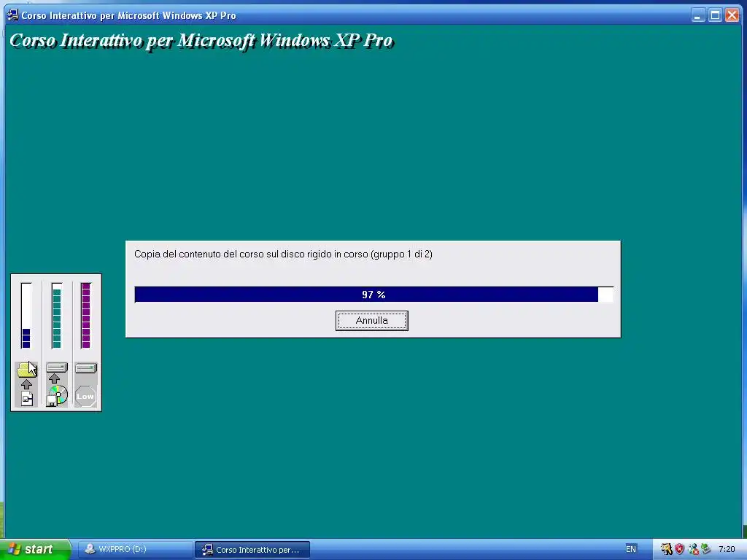Click the CD-ROM disc icon in monitor panel
This screenshot has height=560, width=747.
coord(57,396)
